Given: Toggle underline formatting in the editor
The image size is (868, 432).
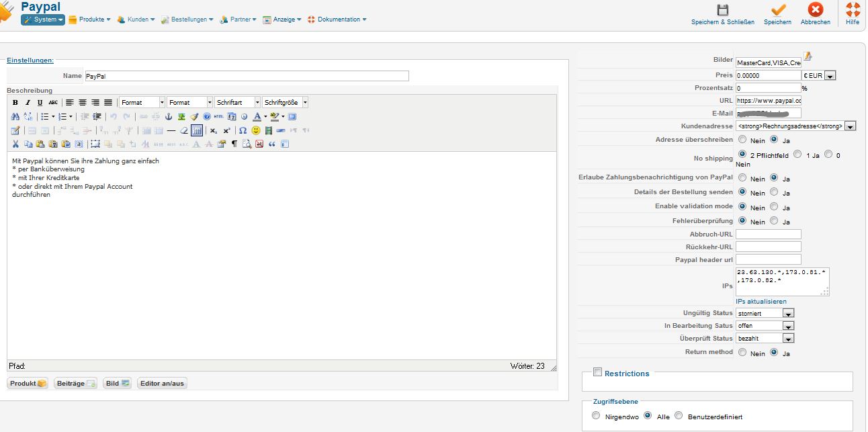Looking at the screenshot, I should 40,103.
